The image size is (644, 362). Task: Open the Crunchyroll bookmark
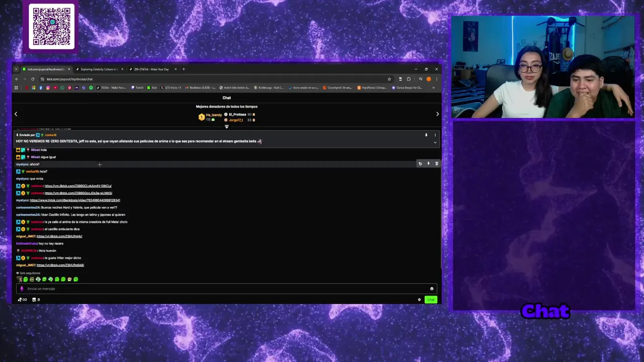339,87
